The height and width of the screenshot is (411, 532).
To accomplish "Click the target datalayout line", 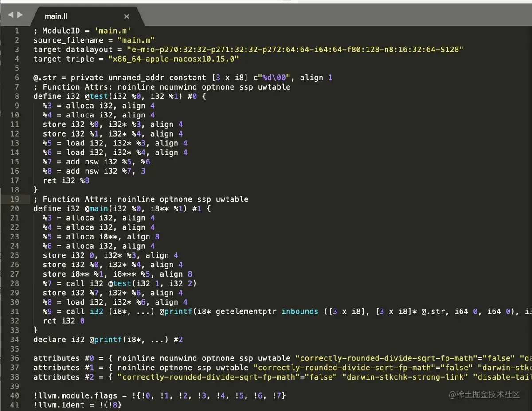I will click(x=248, y=50).
